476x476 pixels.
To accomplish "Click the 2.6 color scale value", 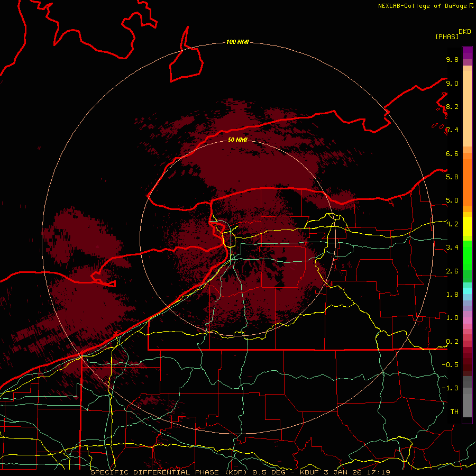I will point(452,271).
